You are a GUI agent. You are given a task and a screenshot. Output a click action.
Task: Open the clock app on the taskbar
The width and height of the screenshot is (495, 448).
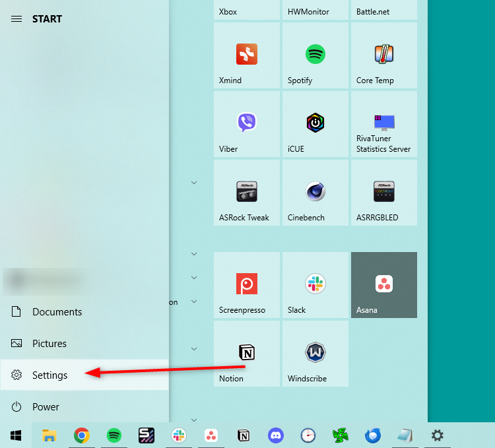click(x=308, y=435)
